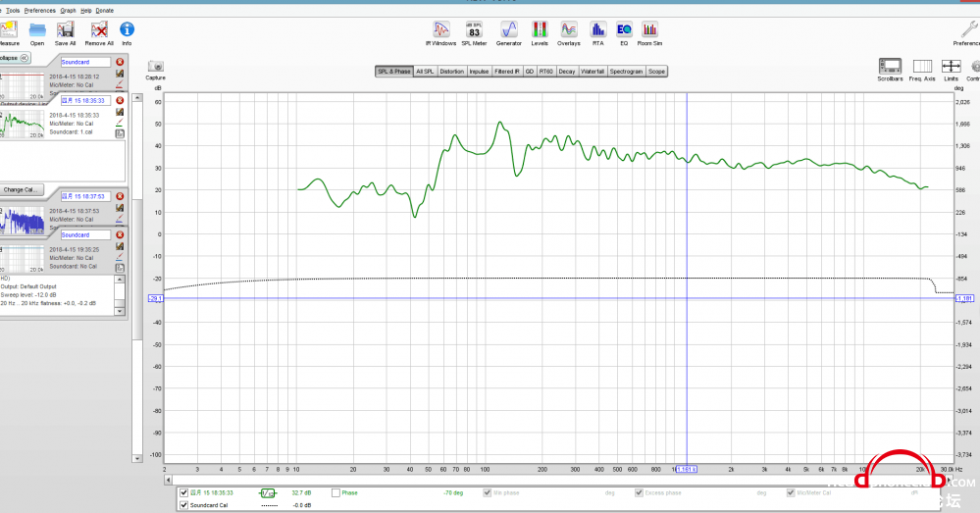The image size is (980, 513).
Task: Remove the 18:37:53 measurement with red X
Action: pos(120,196)
